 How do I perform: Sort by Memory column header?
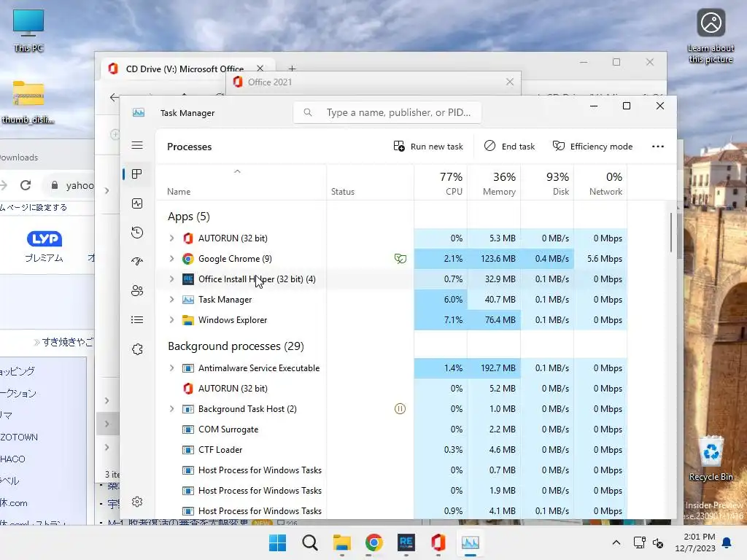494,183
